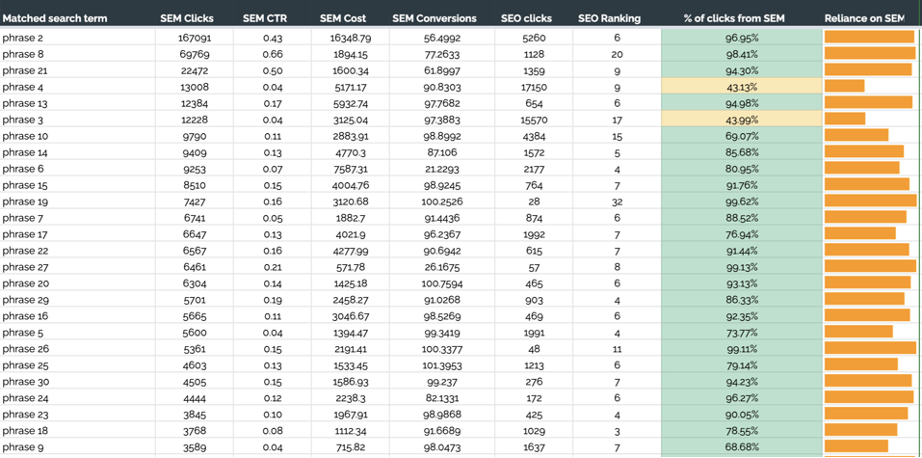Select the 43.99% cell for phrase 3
Viewport: 922px width, 458px height.
[x=741, y=120]
